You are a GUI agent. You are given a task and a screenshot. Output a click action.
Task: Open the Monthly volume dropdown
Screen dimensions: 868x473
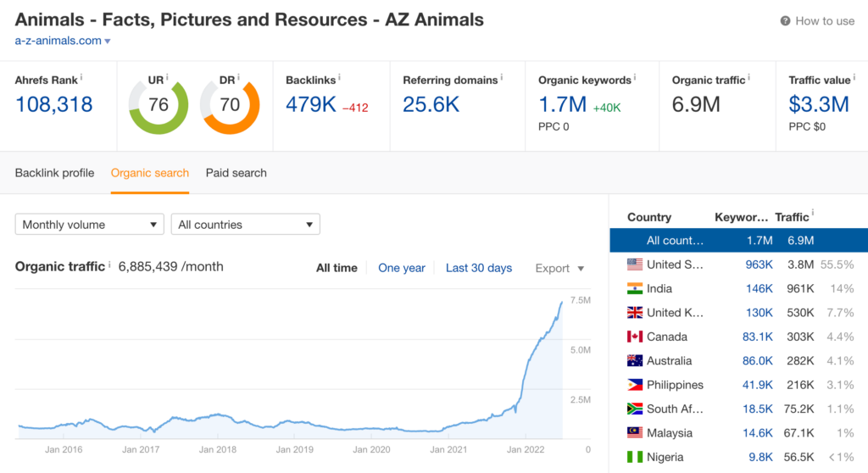(x=90, y=225)
